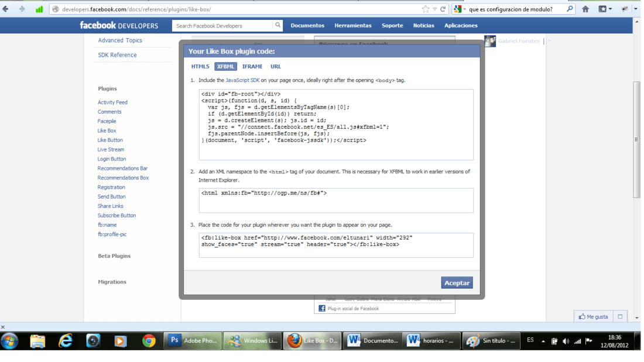Screen dimensions: 644x362
Task: Open Activity Feed plugin page
Action: (112, 103)
